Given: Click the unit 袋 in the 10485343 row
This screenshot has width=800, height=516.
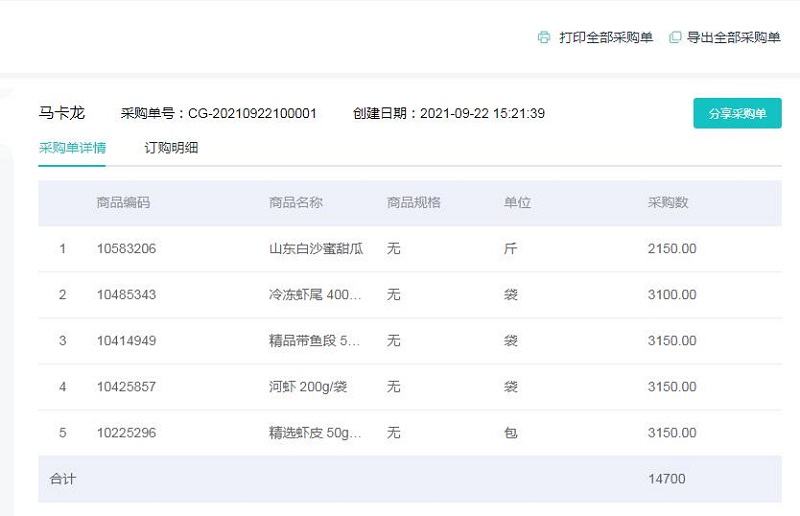Looking at the screenshot, I should pos(511,294).
